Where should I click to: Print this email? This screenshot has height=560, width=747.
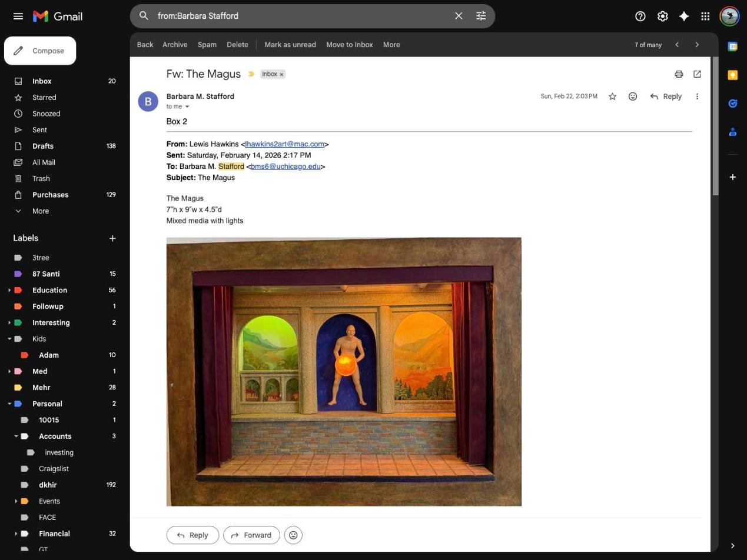[x=679, y=74]
